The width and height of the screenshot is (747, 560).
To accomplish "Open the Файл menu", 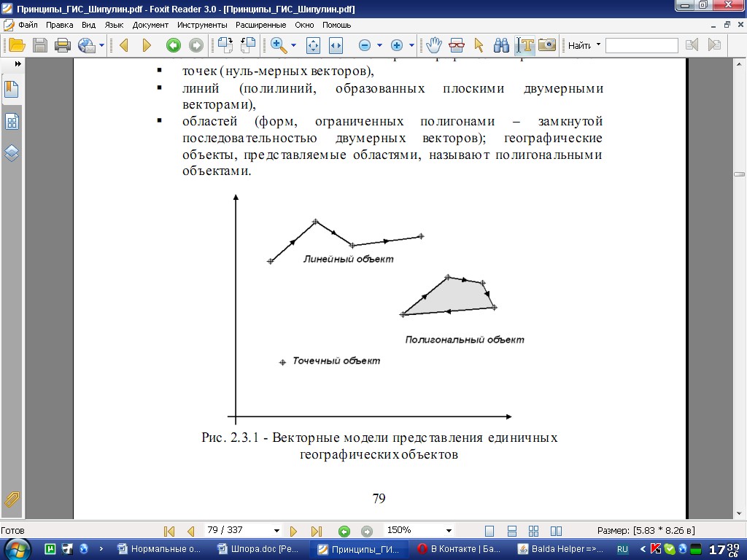I will pyautogui.click(x=28, y=25).
